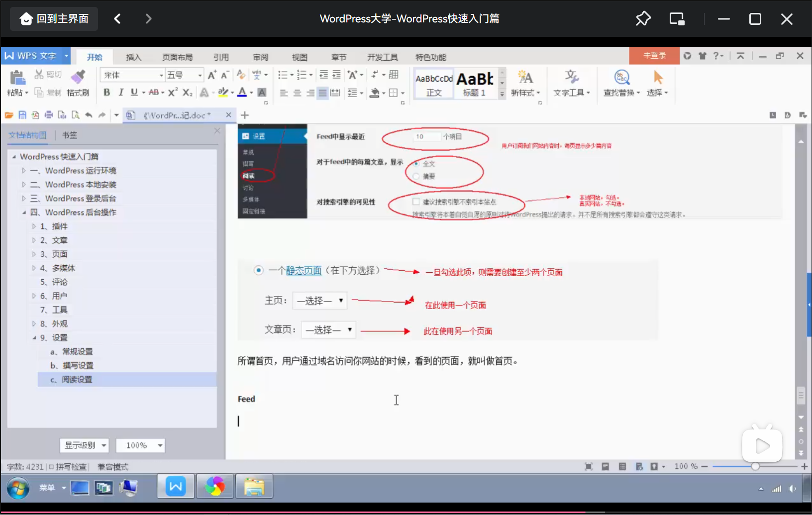
Task: Expand the 1、插件 tree node
Action: click(34, 226)
